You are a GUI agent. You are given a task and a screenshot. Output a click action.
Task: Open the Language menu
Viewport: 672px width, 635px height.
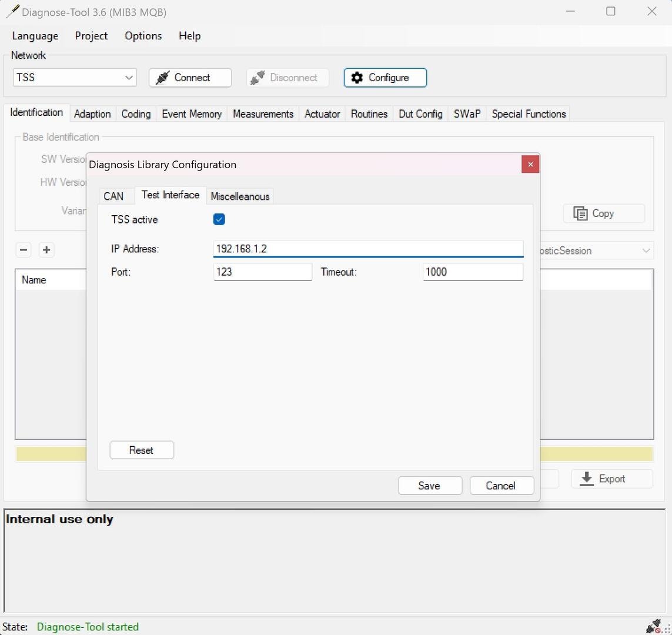click(35, 36)
